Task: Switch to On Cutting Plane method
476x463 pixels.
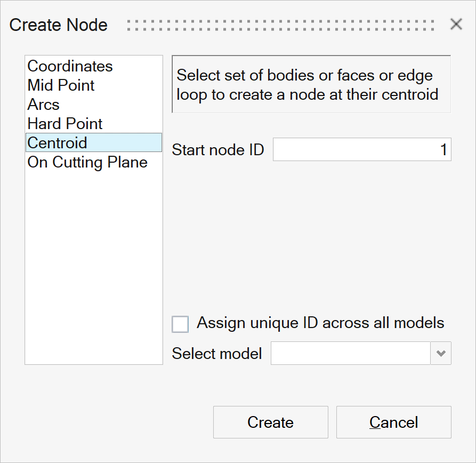Action: point(87,162)
